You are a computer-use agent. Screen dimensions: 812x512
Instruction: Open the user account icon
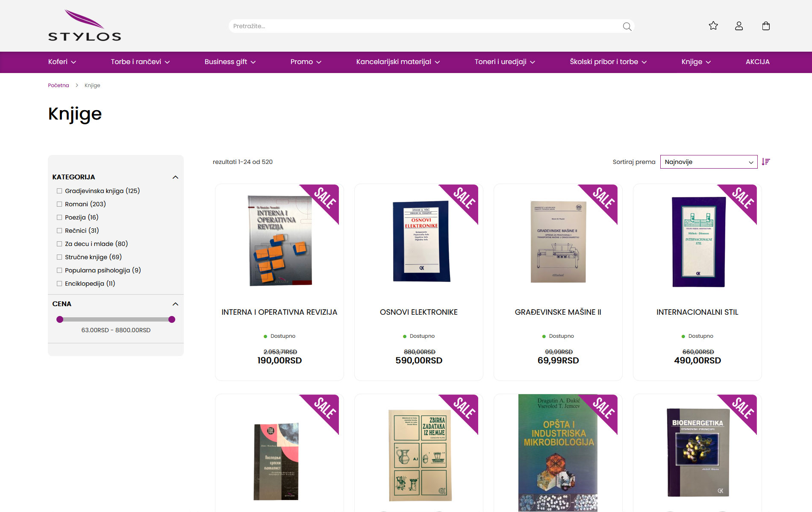click(x=739, y=26)
